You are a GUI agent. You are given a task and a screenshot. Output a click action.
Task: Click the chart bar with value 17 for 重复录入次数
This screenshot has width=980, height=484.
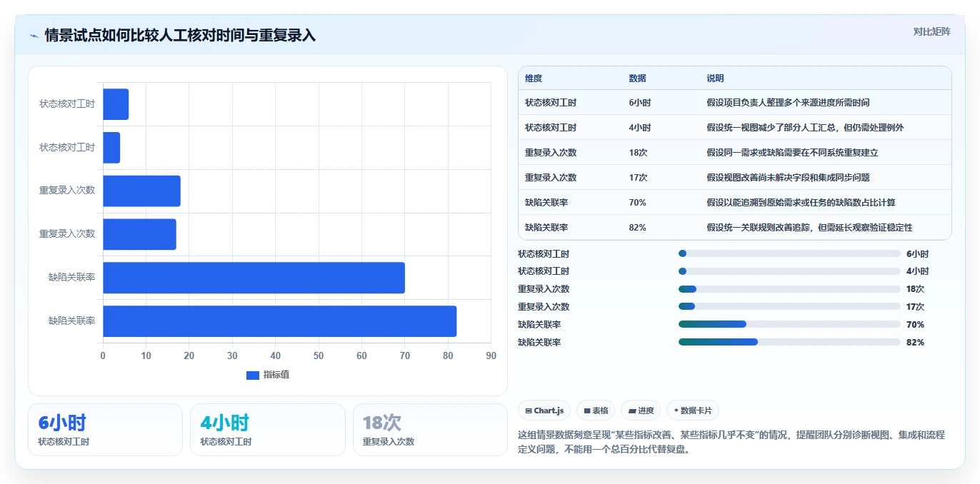pos(139,234)
